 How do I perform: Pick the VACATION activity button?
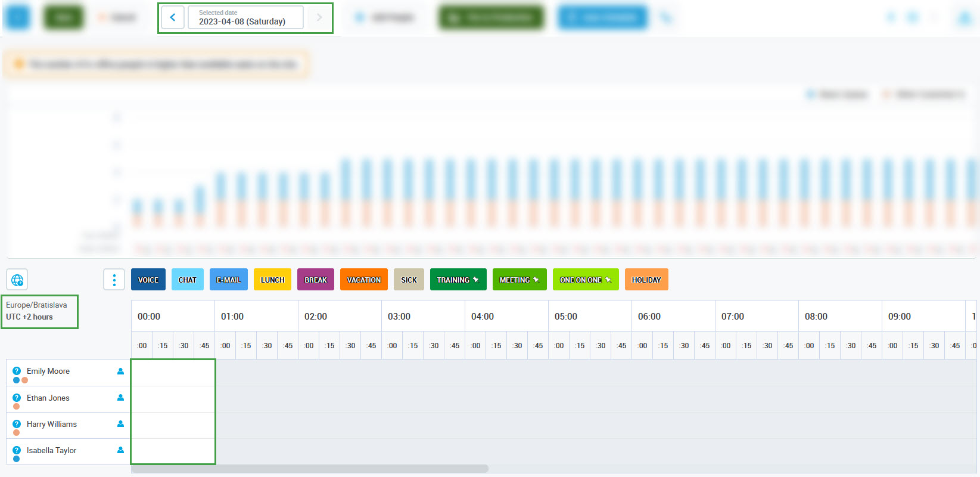[x=363, y=280]
